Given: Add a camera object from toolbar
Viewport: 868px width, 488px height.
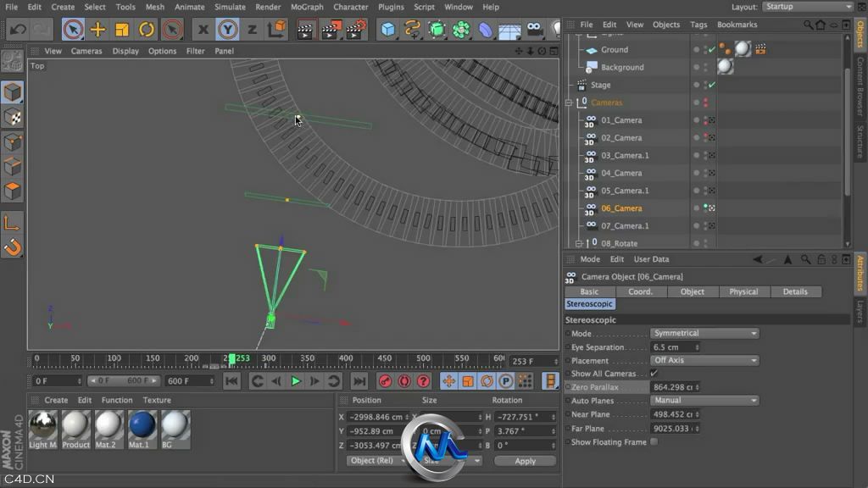Looking at the screenshot, I should coord(535,30).
